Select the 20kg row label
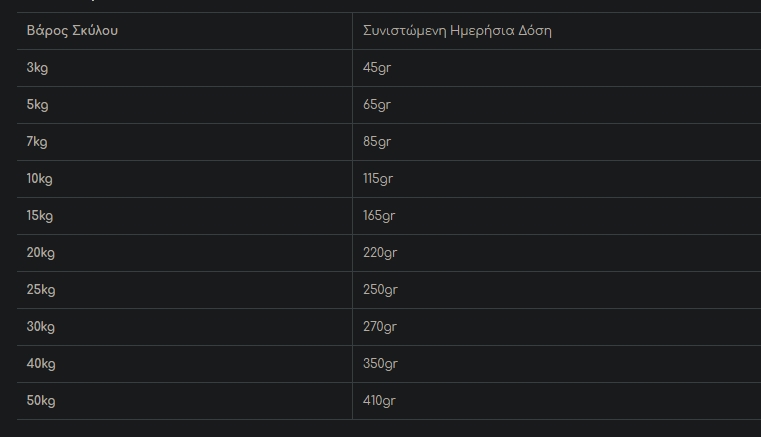This screenshot has width=761, height=437. (41, 253)
